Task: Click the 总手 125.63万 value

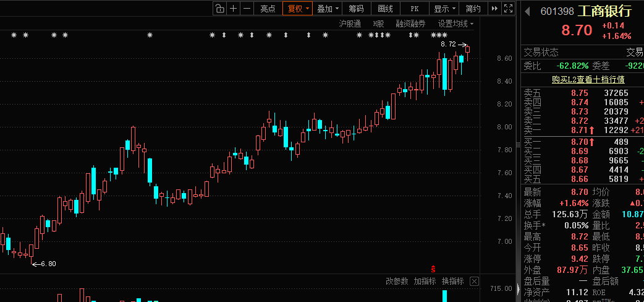Action: click(570, 214)
